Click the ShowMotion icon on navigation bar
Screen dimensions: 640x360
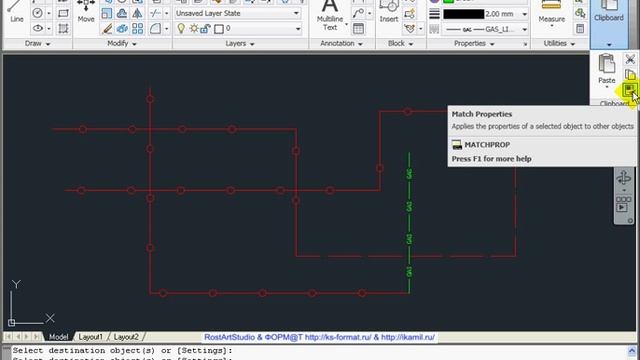tap(624, 204)
